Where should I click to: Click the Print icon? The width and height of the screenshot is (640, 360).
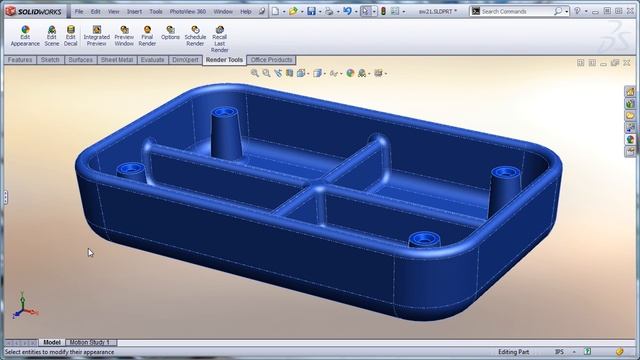[x=329, y=11]
